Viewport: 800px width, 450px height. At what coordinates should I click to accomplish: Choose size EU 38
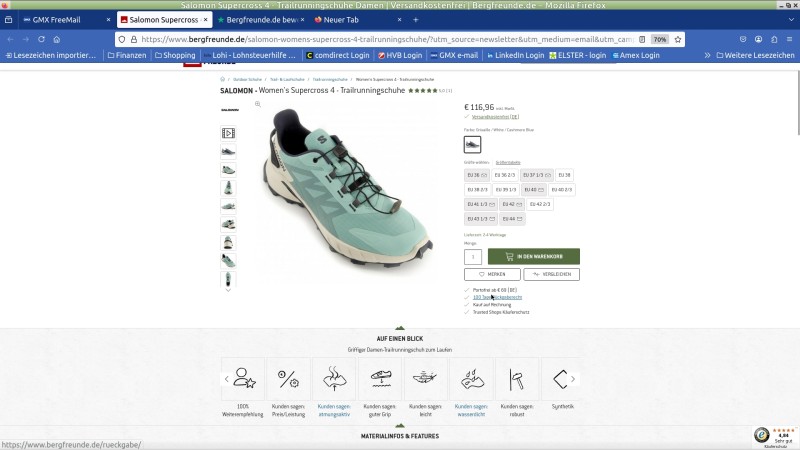tap(564, 175)
